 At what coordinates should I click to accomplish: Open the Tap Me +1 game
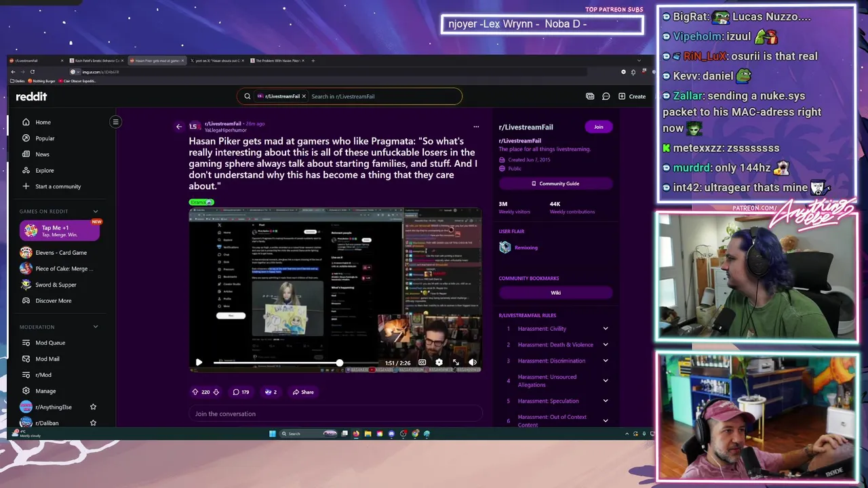(60, 230)
